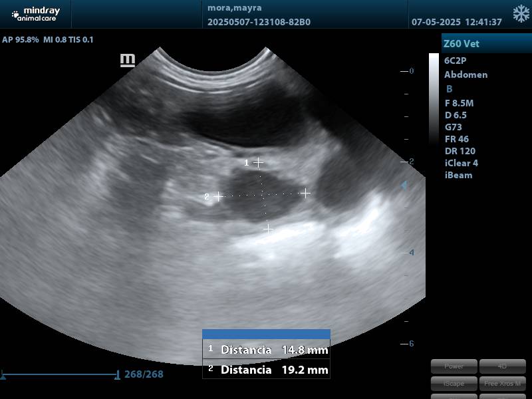
Task: Select the Abdomen exam preset label
Action: (465, 74)
